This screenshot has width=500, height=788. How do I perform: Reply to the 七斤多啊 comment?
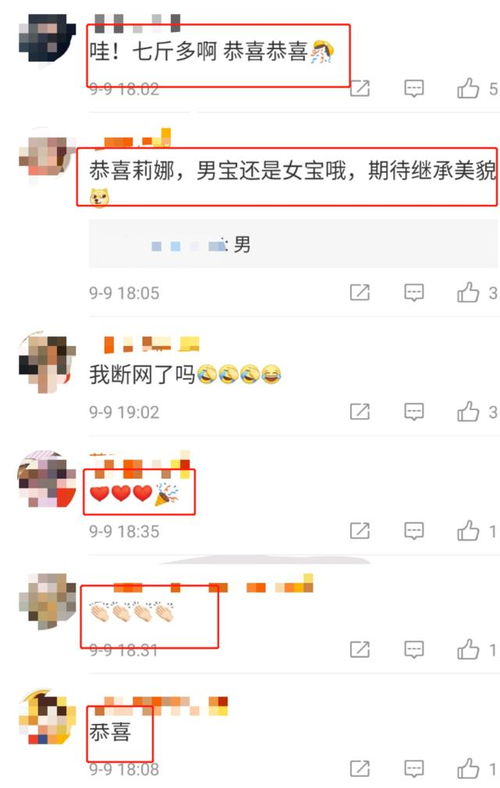click(414, 88)
